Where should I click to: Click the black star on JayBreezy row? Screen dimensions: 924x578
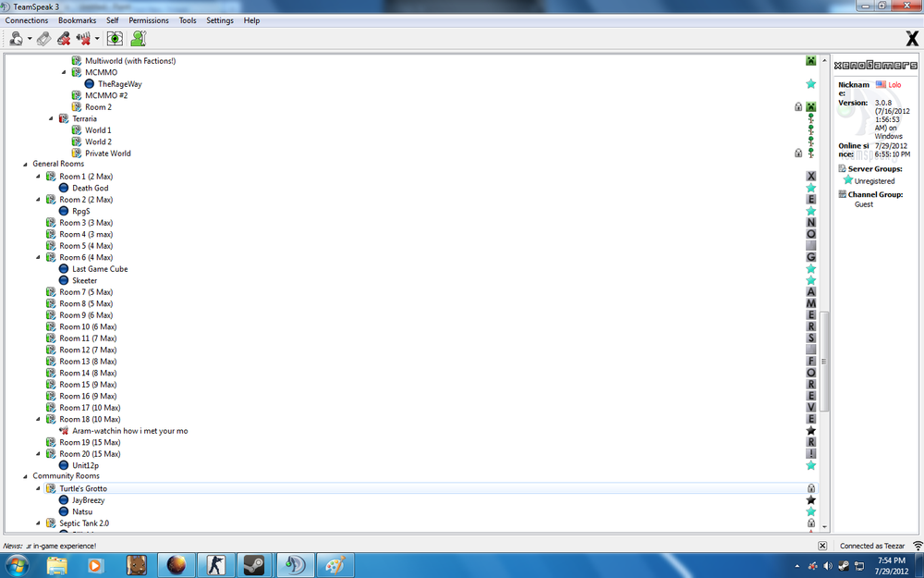click(x=811, y=500)
